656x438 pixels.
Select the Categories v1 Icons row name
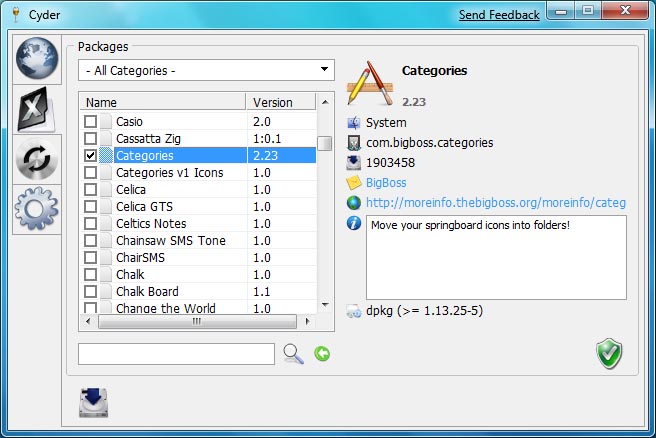tap(169, 173)
